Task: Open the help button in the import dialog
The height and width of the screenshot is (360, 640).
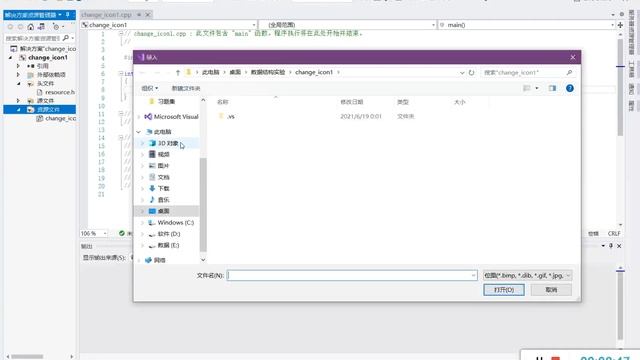Action: [x=570, y=88]
